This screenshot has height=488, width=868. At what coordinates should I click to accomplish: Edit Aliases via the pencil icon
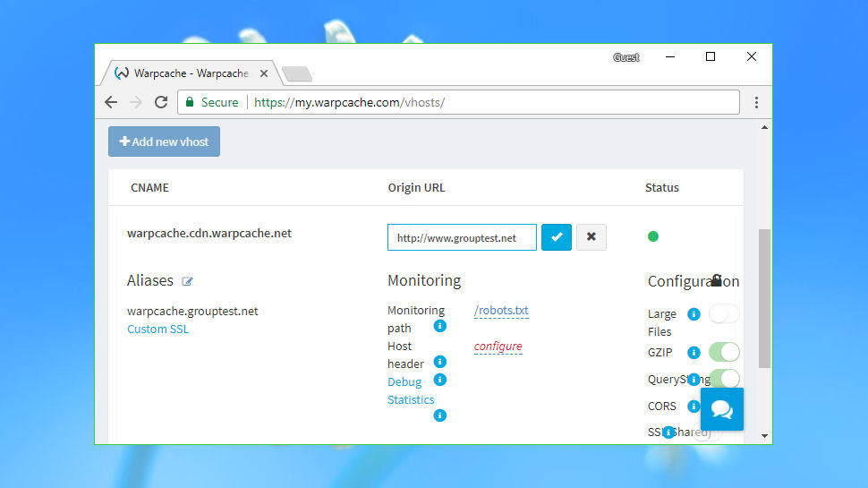[x=187, y=281]
